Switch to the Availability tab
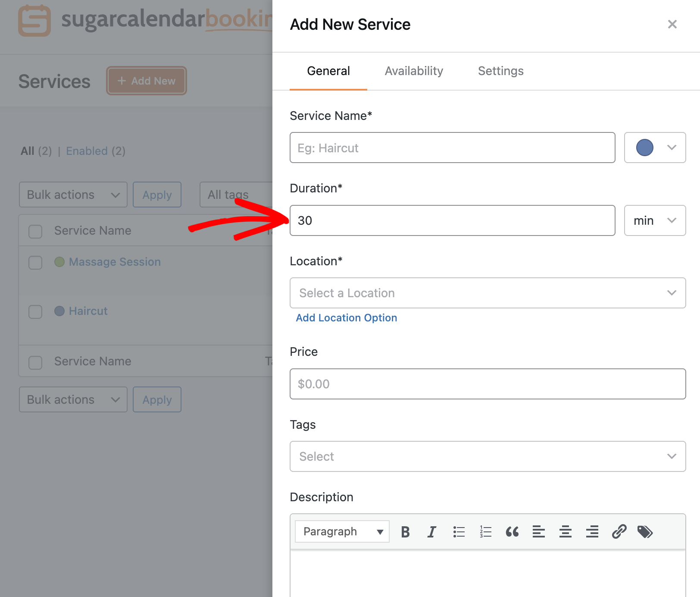700x597 pixels. point(413,71)
